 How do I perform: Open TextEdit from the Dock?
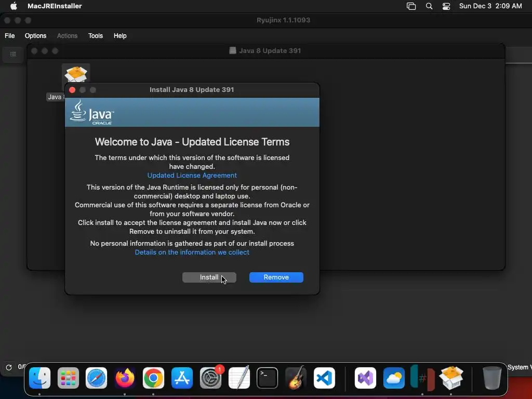point(239,378)
